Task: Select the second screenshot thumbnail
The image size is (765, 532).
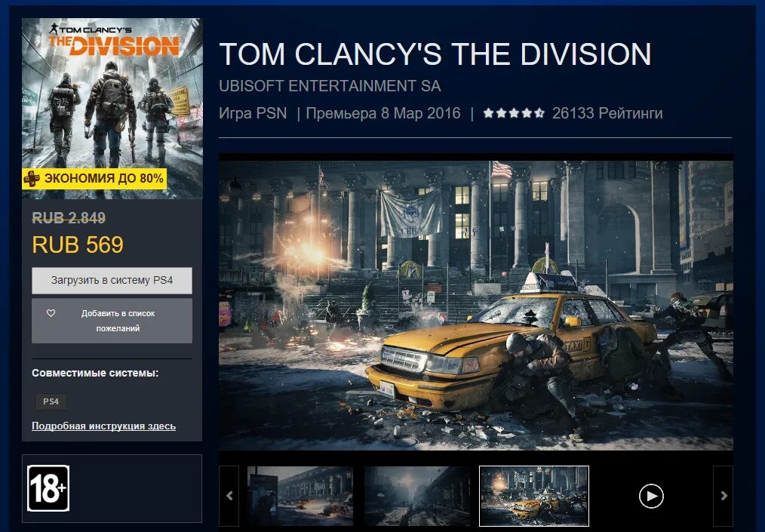Action: pyautogui.click(x=417, y=496)
